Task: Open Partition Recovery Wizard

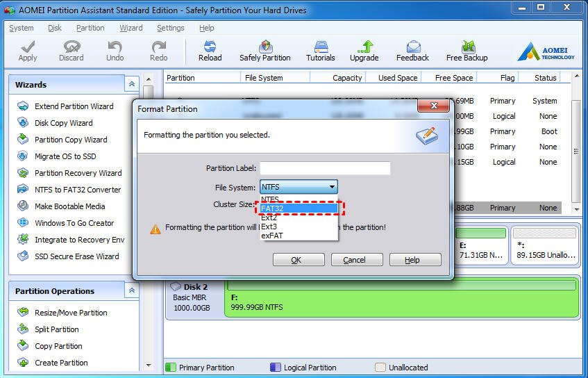Action: 69,173
